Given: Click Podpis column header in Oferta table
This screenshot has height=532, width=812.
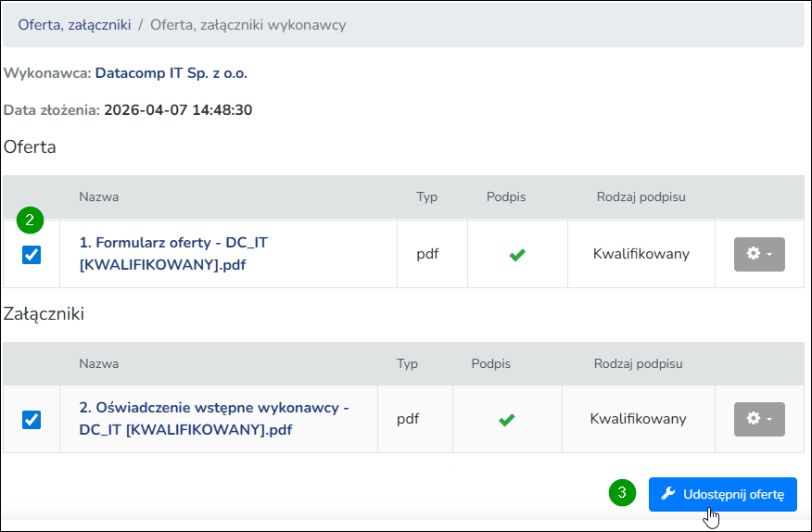Looking at the screenshot, I should [506, 196].
